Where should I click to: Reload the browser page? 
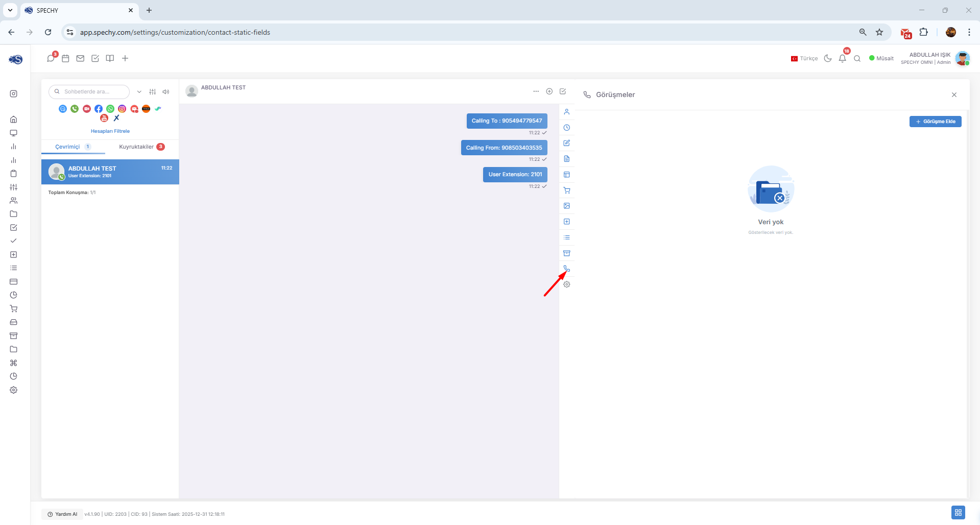pos(48,32)
